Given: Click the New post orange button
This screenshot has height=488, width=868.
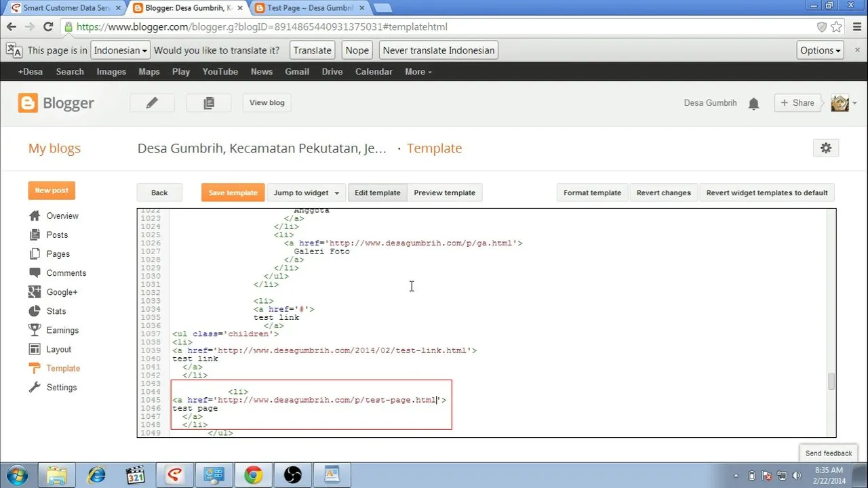Looking at the screenshot, I should 52,190.
